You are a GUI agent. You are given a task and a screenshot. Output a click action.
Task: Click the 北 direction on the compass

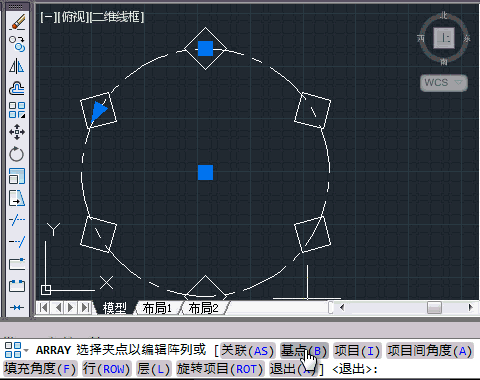click(444, 15)
